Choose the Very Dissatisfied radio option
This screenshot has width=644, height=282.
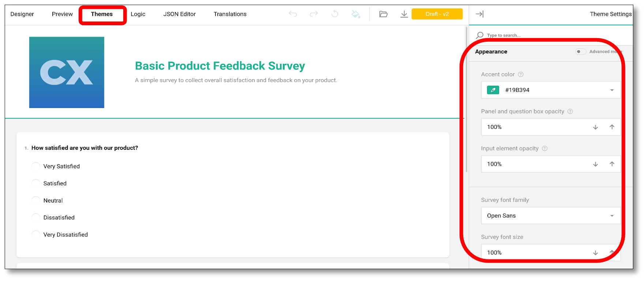pyautogui.click(x=36, y=235)
